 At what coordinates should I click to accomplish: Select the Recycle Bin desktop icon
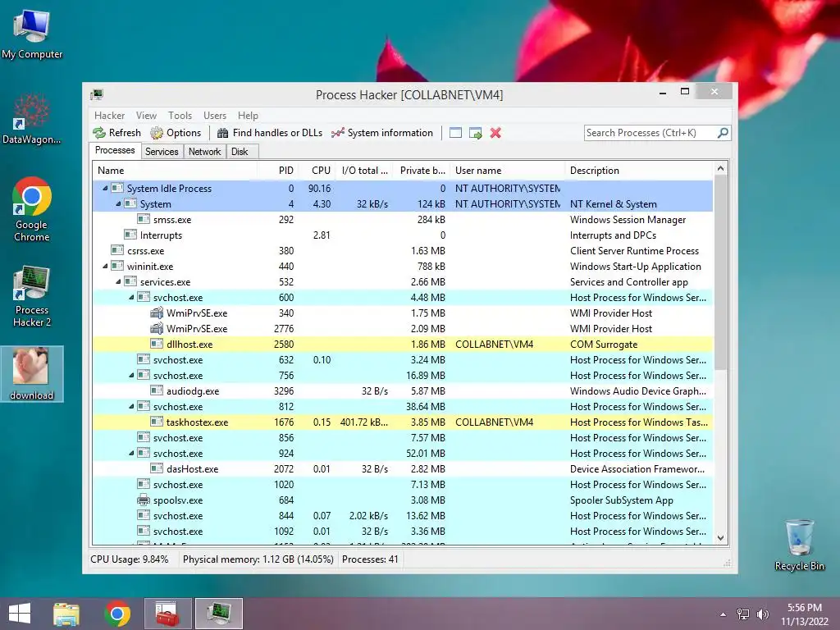click(x=799, y=545)
